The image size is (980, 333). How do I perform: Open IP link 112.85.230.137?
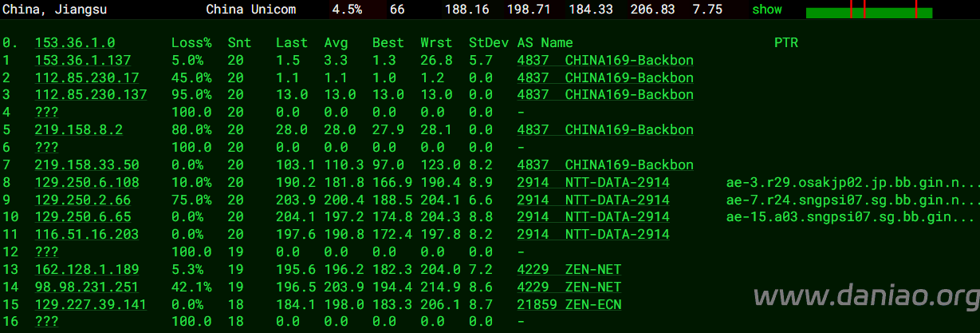pyautogui.click(x=91, y=95)
